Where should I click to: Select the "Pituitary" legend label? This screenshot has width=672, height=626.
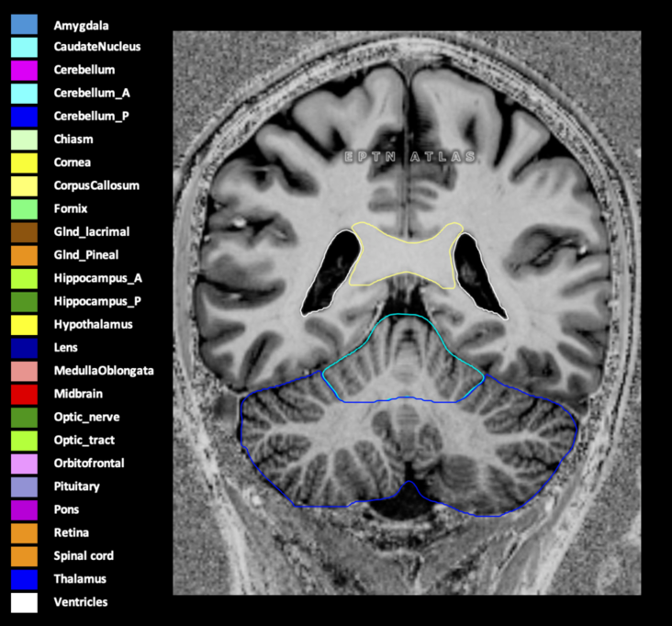click(77, 486)
